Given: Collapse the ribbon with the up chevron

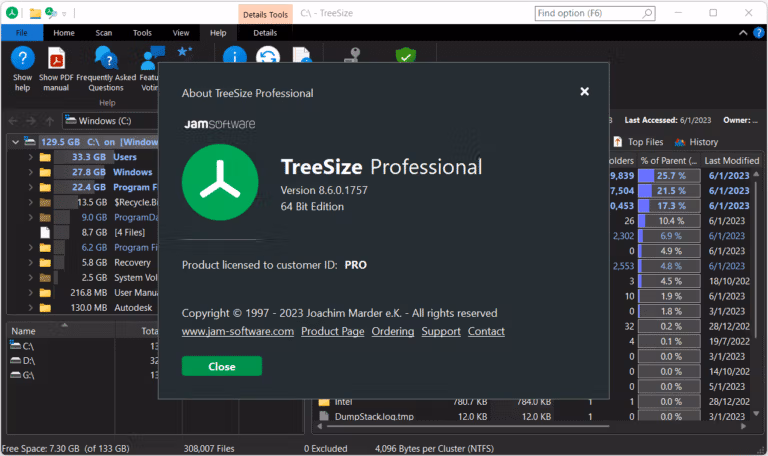Looking at the screenshot, I should [x=743, y=33].
